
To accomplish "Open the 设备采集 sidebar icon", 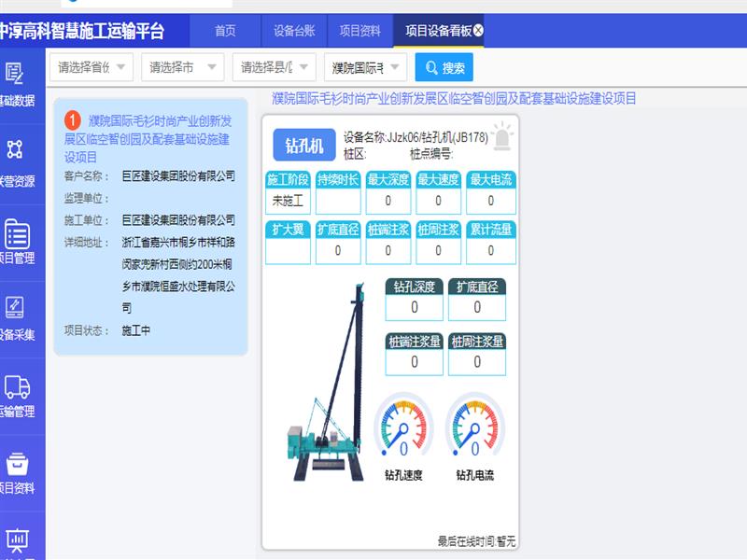I will tap(15, 308).
